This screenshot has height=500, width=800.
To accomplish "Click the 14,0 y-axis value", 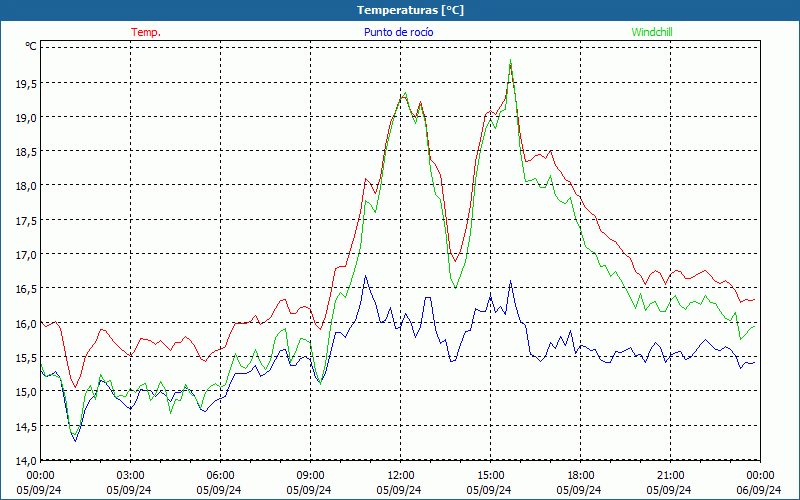I will click(x=27, y=461).
